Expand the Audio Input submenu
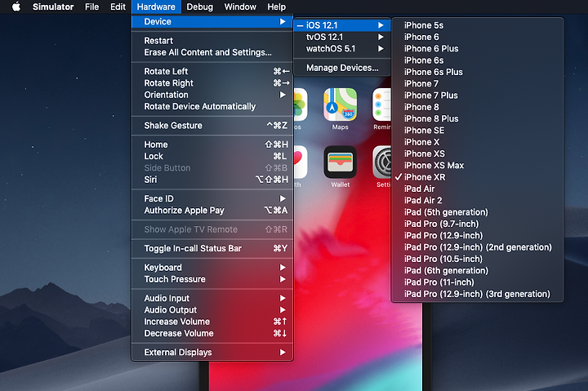Screen dimensions: 588x391 click(212, 298)
